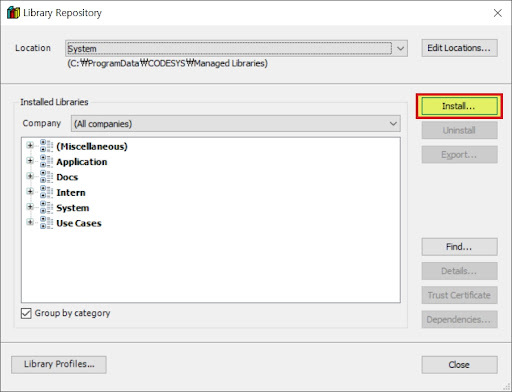The image size is (512, 392).
Task: Click the System category icon in tree
Action: click(x=46, y=207)
